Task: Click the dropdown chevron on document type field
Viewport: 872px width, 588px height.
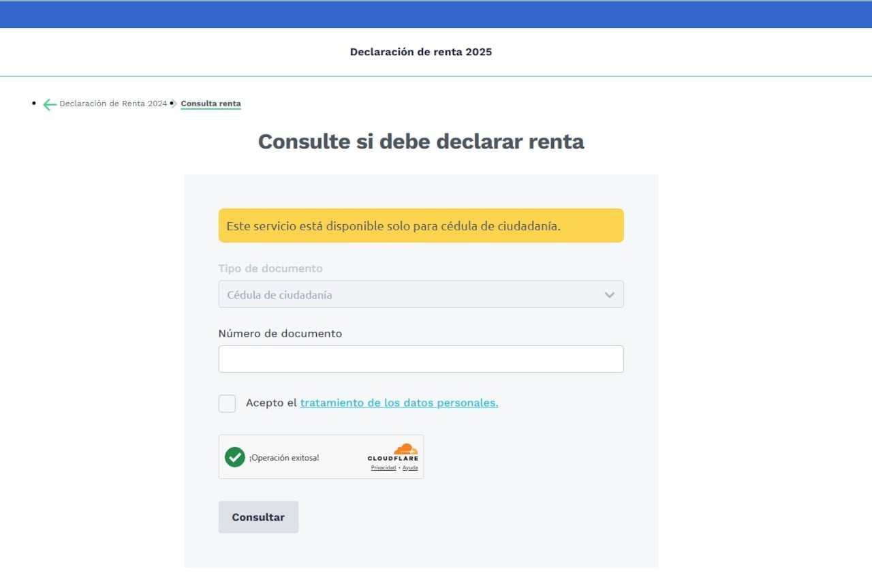Action: (x=608, y=294)
